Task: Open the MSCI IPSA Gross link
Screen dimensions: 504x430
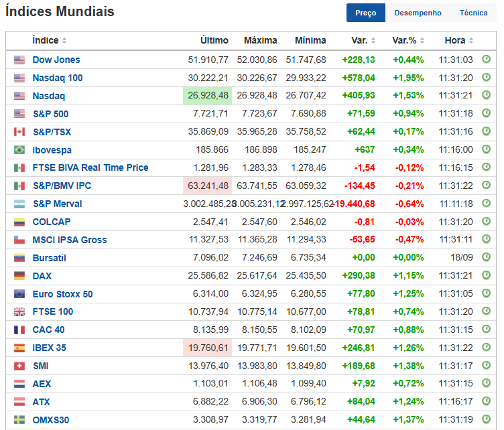Action: click(70, 240)
